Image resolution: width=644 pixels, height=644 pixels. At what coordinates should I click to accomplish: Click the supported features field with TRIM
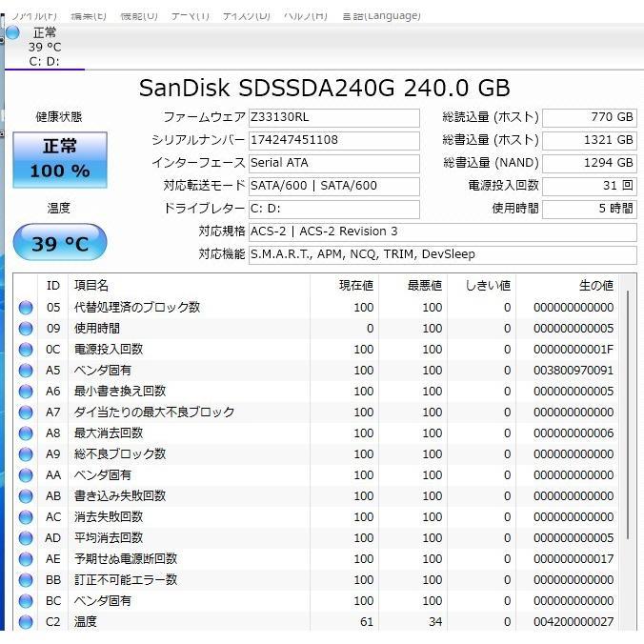pyautogui.click(x=443, y=254)
